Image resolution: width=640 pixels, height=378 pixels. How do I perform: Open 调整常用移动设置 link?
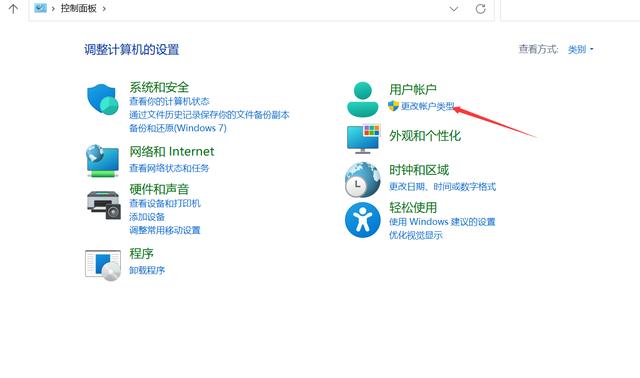click(x=165, y=230)
